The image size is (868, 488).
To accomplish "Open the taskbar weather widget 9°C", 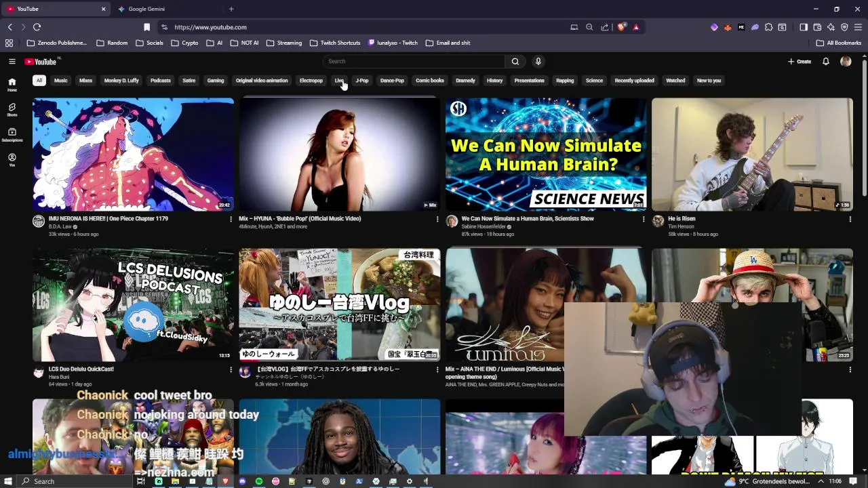I will click(766, 481).
